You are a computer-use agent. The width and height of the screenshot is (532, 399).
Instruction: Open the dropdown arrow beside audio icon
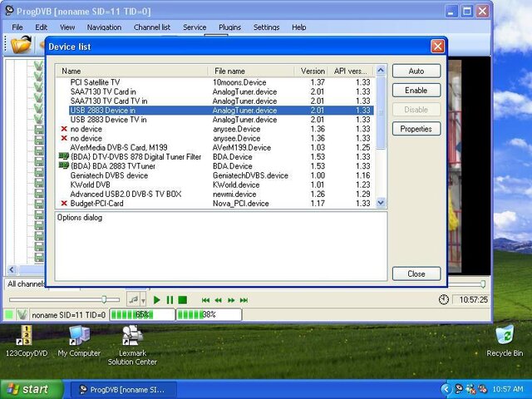point(143,300)
